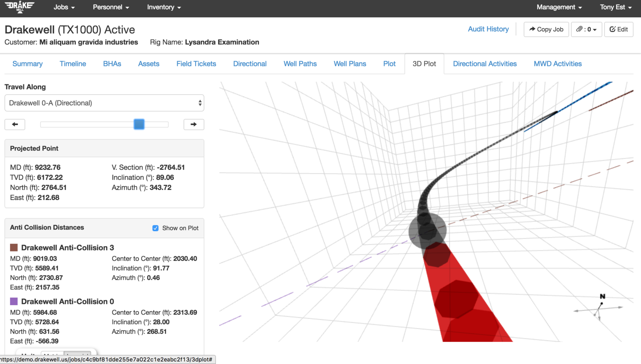Open the Management dropdown menu

click(x=559, y=7)
